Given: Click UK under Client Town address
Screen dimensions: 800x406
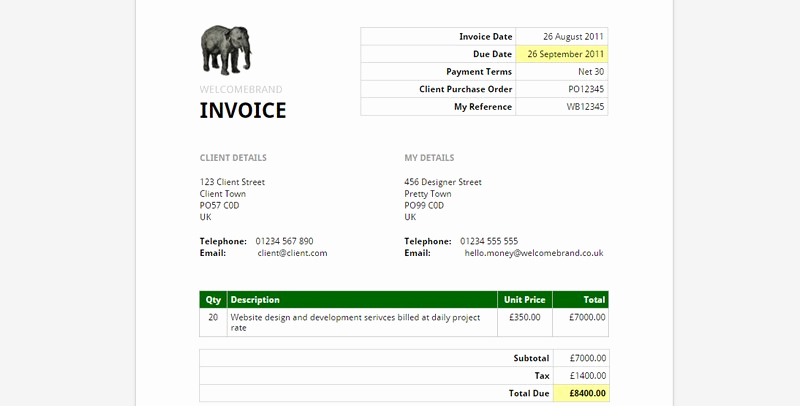Looking at the screenshot, I should 205,217.
